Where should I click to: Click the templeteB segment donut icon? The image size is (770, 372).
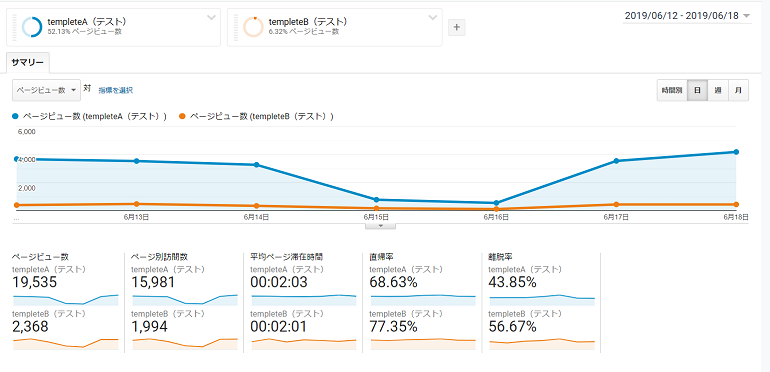[253, 27]
